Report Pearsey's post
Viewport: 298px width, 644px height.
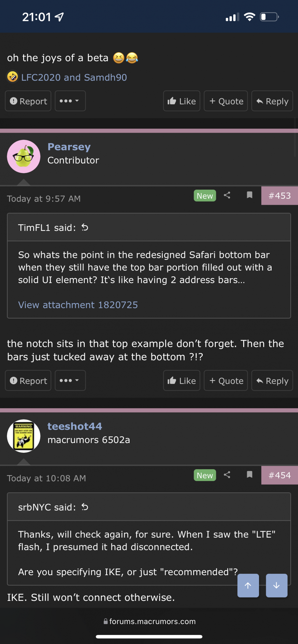click(28, 380)
